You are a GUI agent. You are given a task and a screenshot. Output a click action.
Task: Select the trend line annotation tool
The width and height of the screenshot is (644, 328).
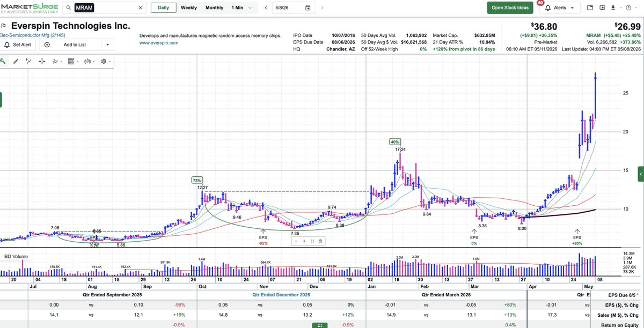tap(29, 61)
